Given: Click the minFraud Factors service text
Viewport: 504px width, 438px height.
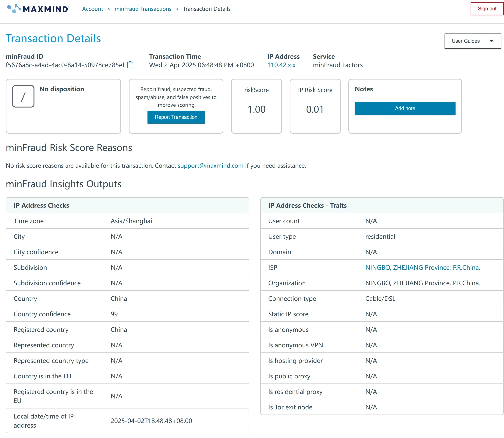Looking at the screenshot, I should [x=338, y=65].
